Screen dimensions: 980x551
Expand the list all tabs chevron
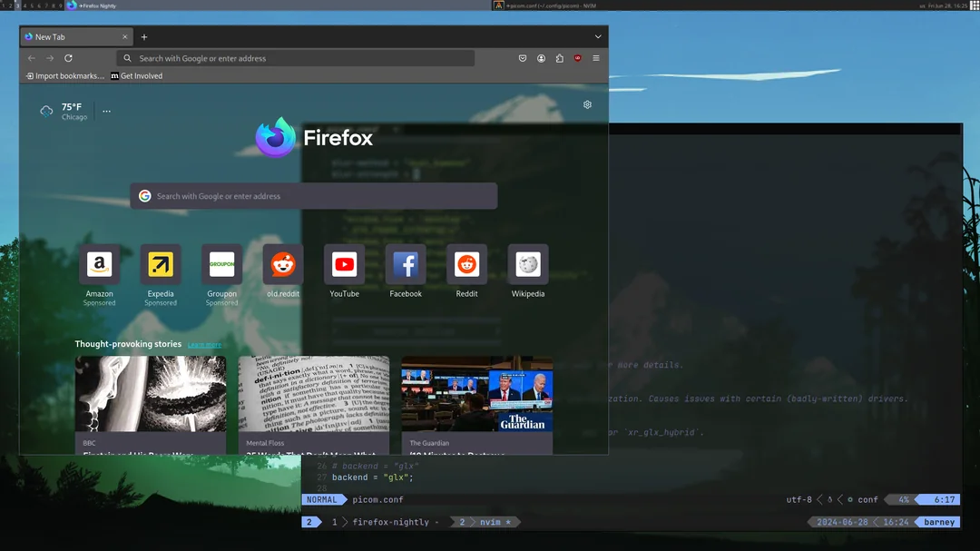point(598,37)
